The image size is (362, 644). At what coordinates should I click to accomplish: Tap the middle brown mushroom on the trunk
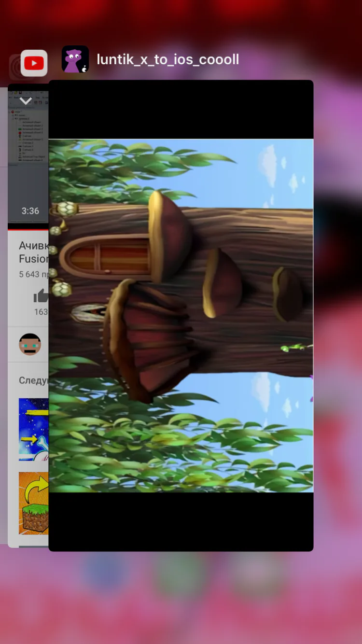pos(222,284)
